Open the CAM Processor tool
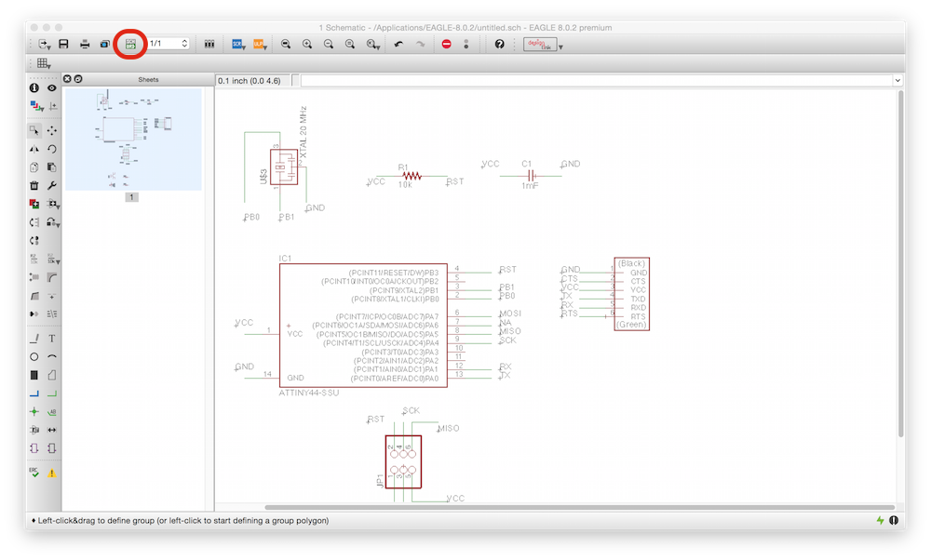The image size is (931, 560). point(105,44)
